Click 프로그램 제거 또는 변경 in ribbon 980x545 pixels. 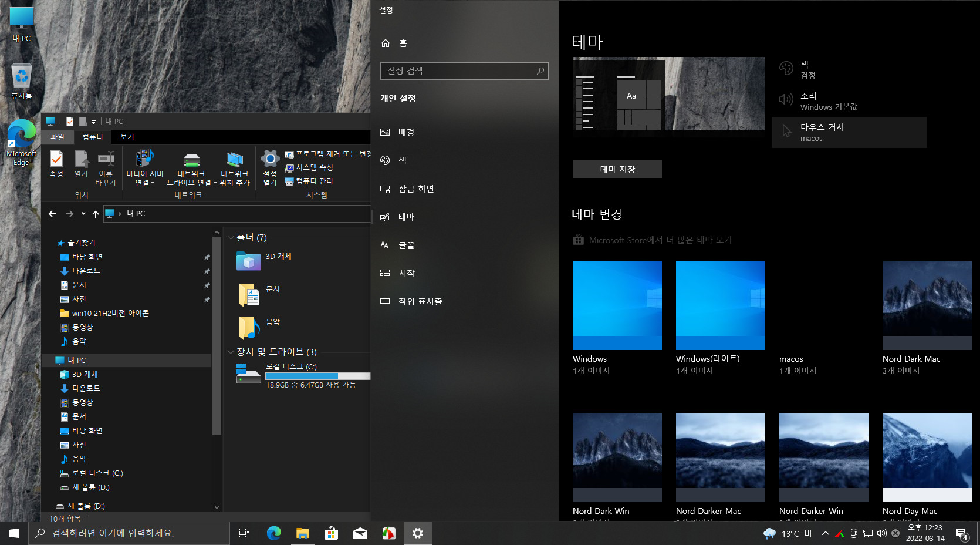click(x=327, y=154)
